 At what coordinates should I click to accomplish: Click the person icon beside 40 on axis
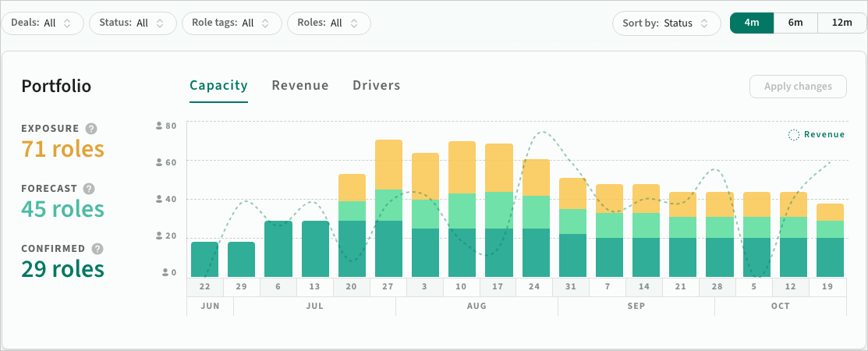(x=159, y=199)
